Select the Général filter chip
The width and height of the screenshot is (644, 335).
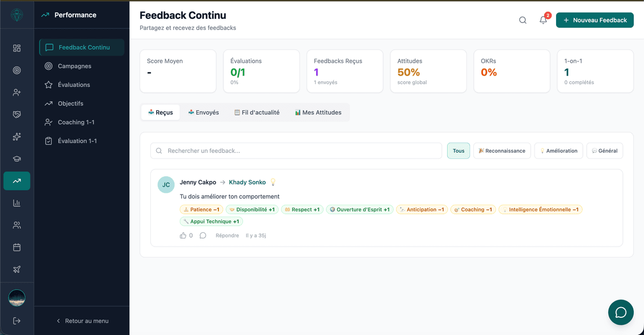point(605,151)
